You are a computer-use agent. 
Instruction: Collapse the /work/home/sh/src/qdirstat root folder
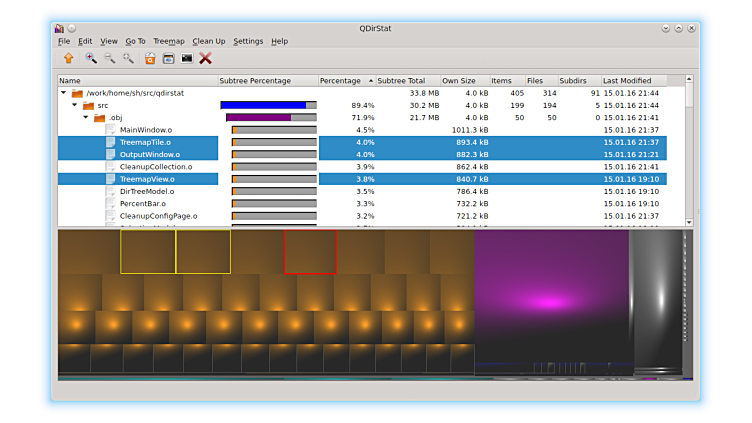point(64,93)
